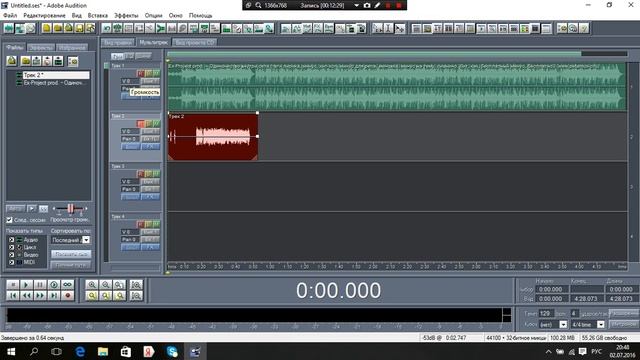
Task: Open the 4/4 time signature dropdown
Action: click(601, 324)
